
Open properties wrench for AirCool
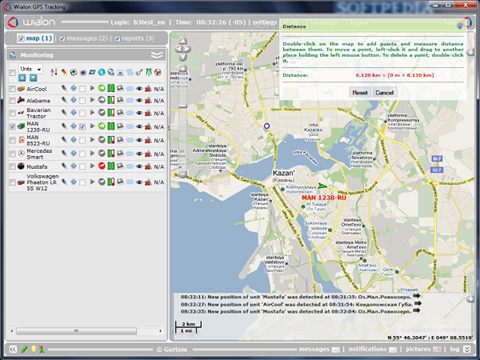64,88
